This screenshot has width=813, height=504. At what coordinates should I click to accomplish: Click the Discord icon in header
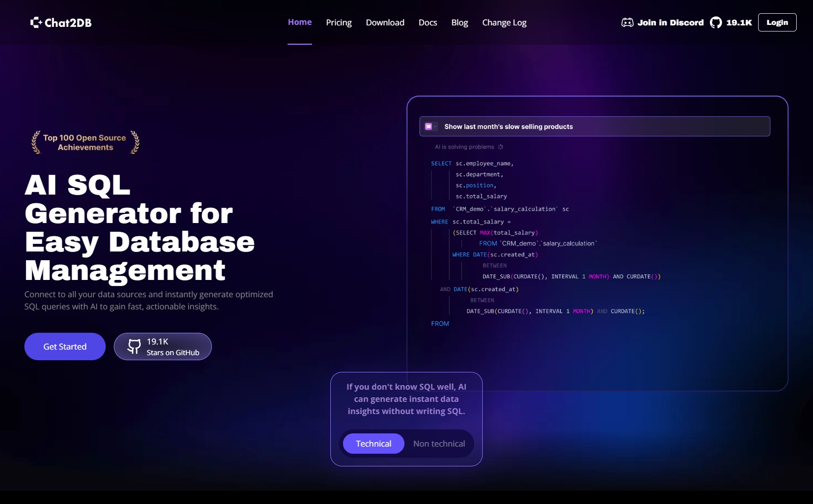[628, 22]
